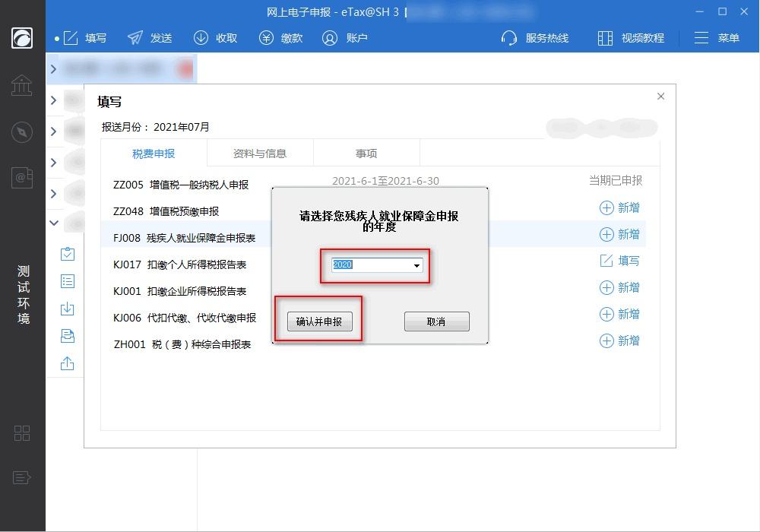Screen dimensions: 760x532
Task: Click the 服务热线 headset icon
Action: click(509, 38)
